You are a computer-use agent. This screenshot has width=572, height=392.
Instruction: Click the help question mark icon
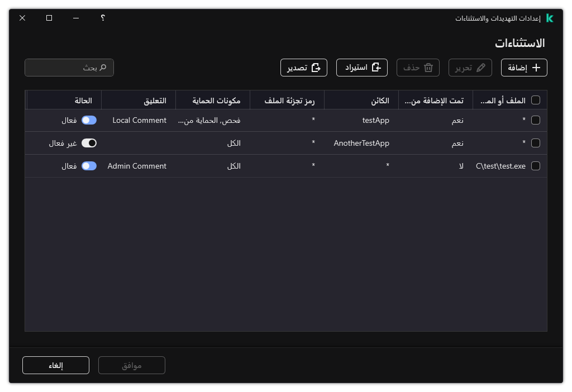point(102,18)
